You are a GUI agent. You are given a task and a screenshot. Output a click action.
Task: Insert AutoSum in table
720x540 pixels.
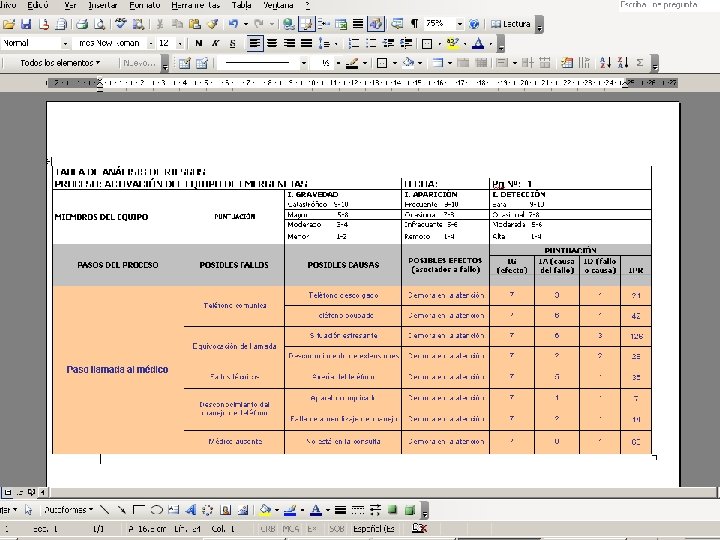[640, 63]
